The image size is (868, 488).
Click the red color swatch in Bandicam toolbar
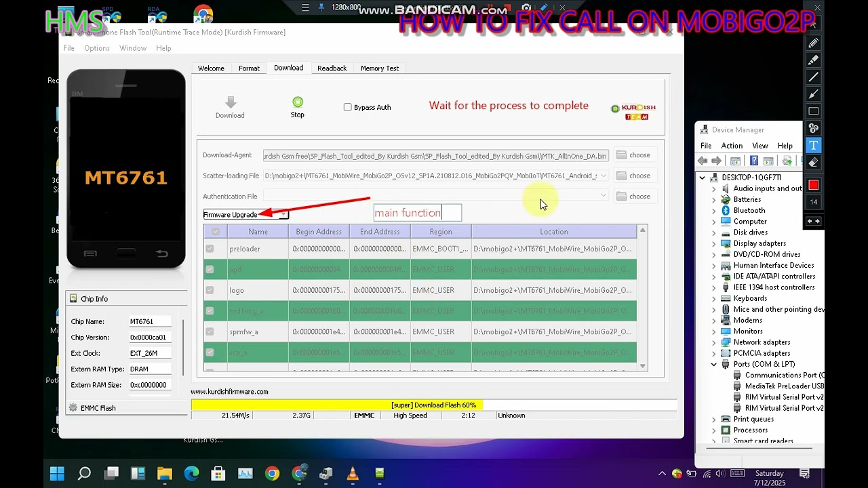click(x=814, y=185)
